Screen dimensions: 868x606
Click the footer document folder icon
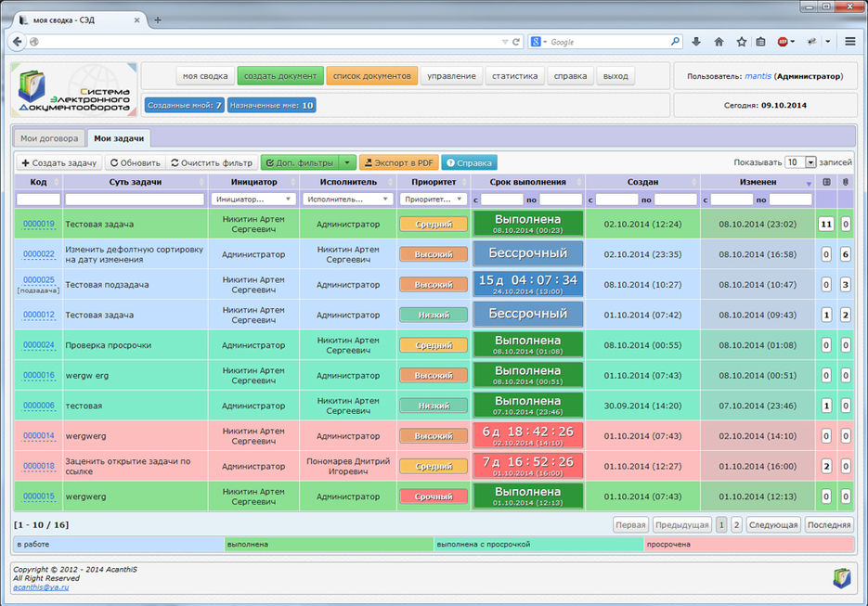tap(841, 578)
